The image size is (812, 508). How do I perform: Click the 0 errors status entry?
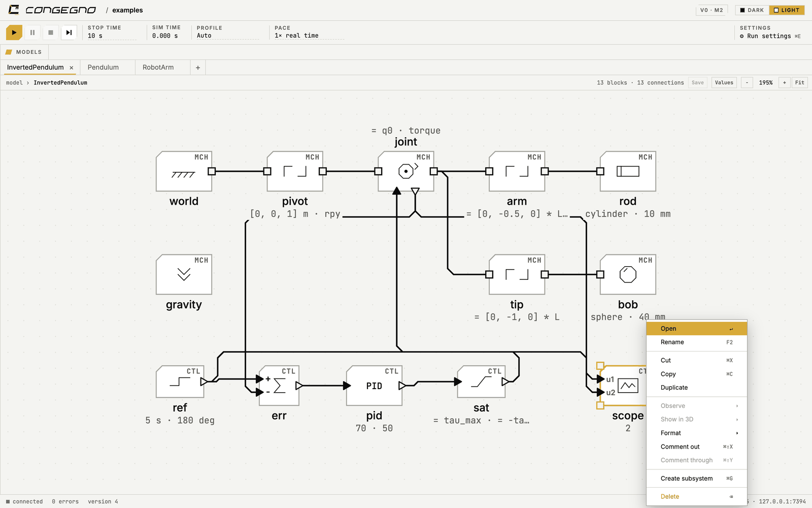tap(65, 501)
